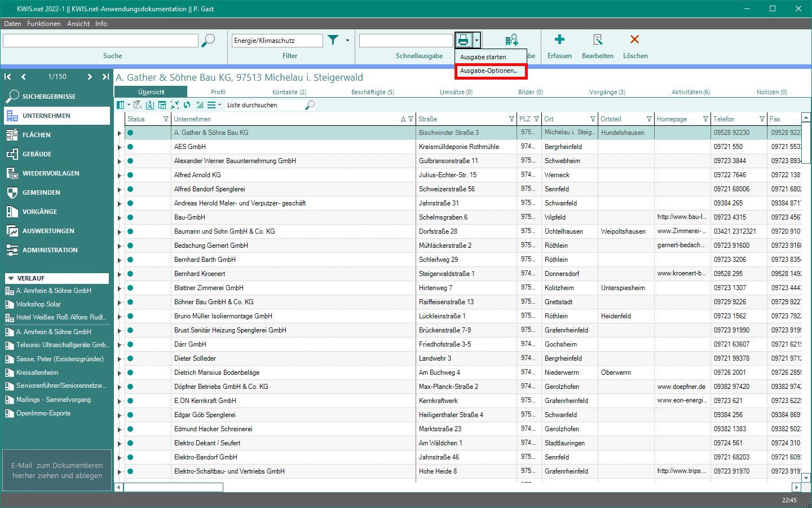
Task: Open Kreisaltenheim from Verlauf
Action: [x=37, y=373]
